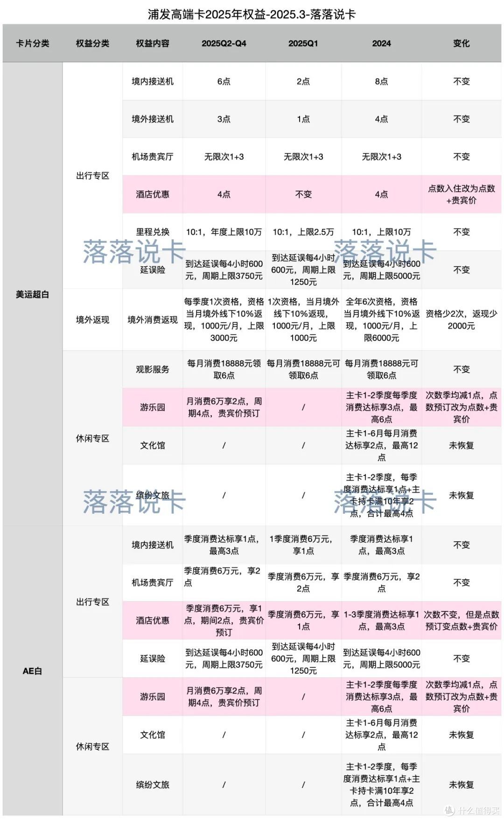This screenshot has height=821, width=504.
Task: Click 季度消费达标享1点,最高3点 cell in Q2-Q4
Action: tap(223, 545)
